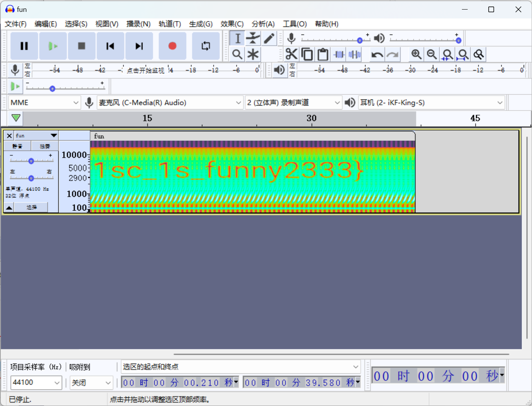This screenshot has height=406, width=532.
Task: Mute the fun track (静音)
Action: coord(17,146)
